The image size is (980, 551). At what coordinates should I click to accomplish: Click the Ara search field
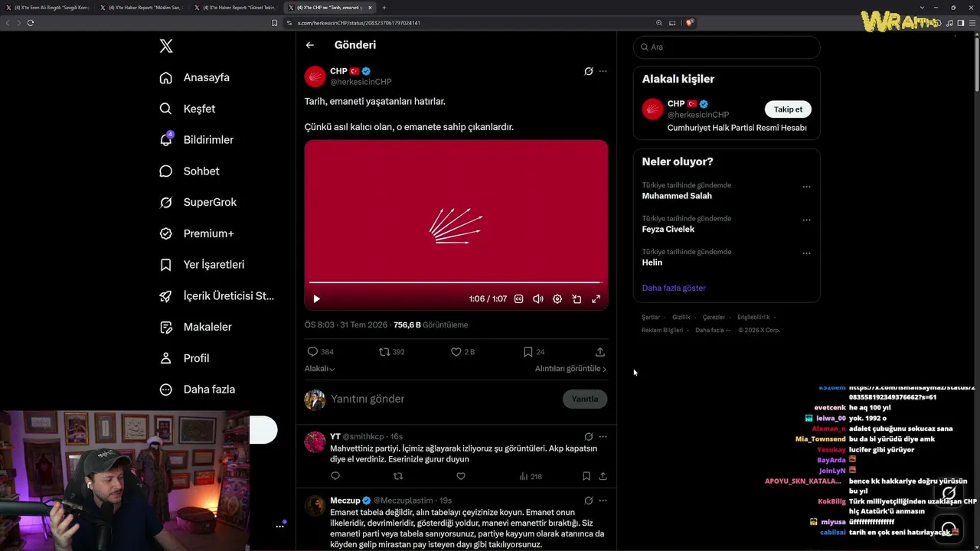(727, 47)
